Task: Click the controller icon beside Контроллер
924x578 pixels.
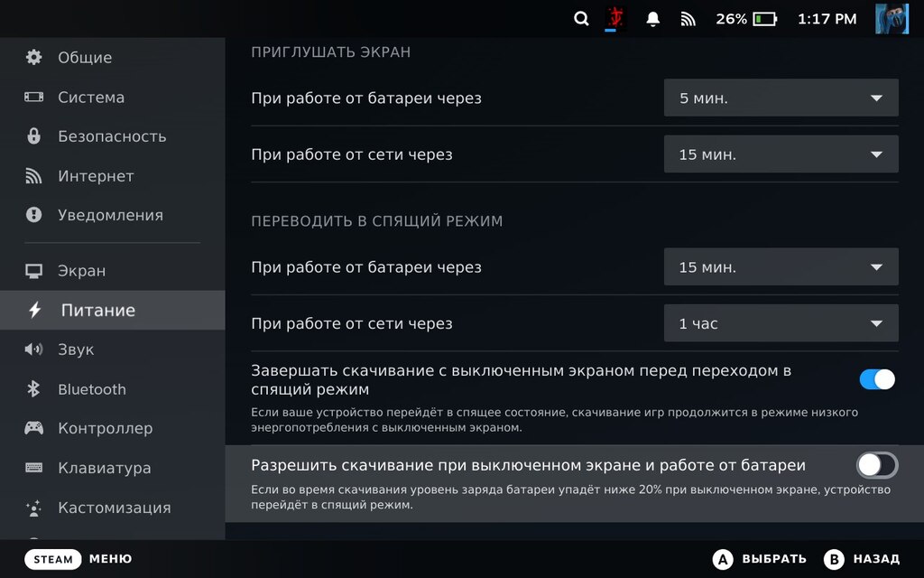Action: [x=34, y=428]
